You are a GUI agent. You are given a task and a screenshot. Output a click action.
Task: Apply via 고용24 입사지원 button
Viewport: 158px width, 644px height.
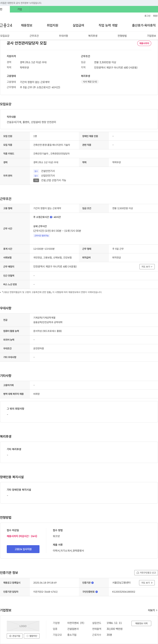coord(23,549)
